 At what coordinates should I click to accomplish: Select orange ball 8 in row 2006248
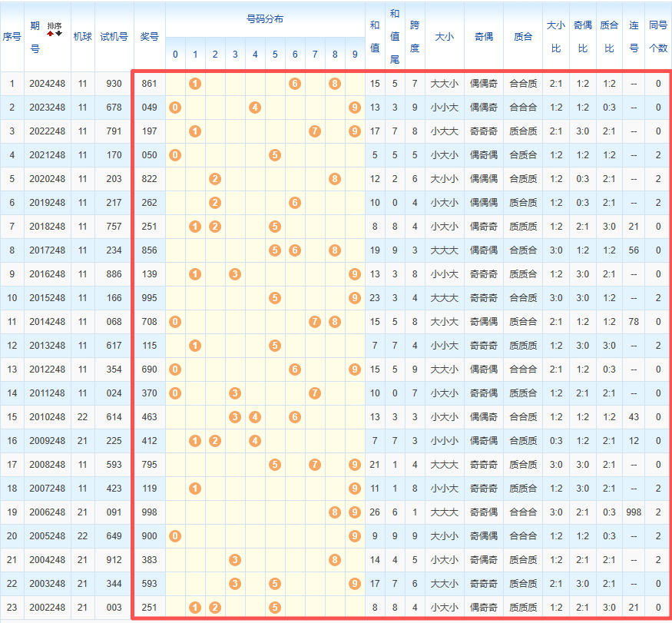coord(335,512)
